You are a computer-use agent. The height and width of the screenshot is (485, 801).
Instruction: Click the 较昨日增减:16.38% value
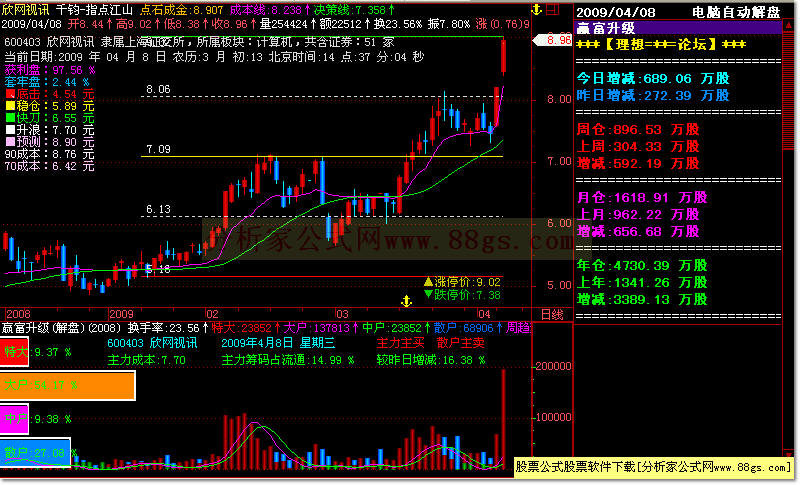click(x=431, y=360)
